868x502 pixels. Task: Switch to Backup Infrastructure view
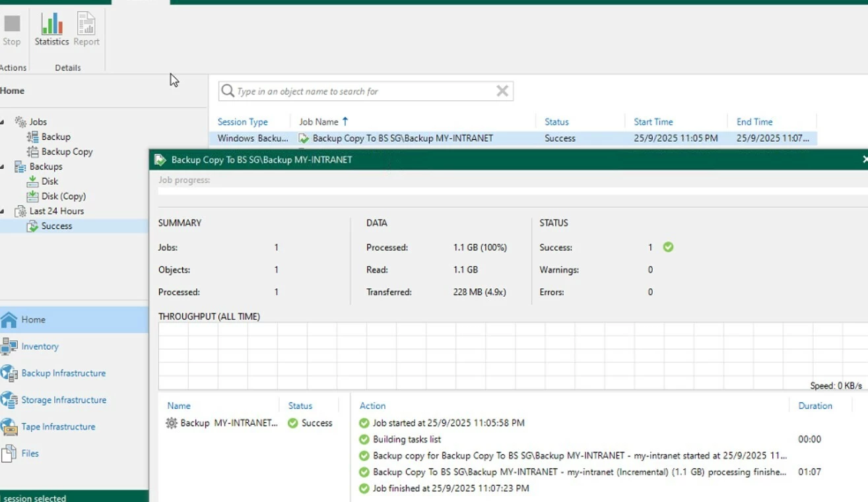click(63, 373)
